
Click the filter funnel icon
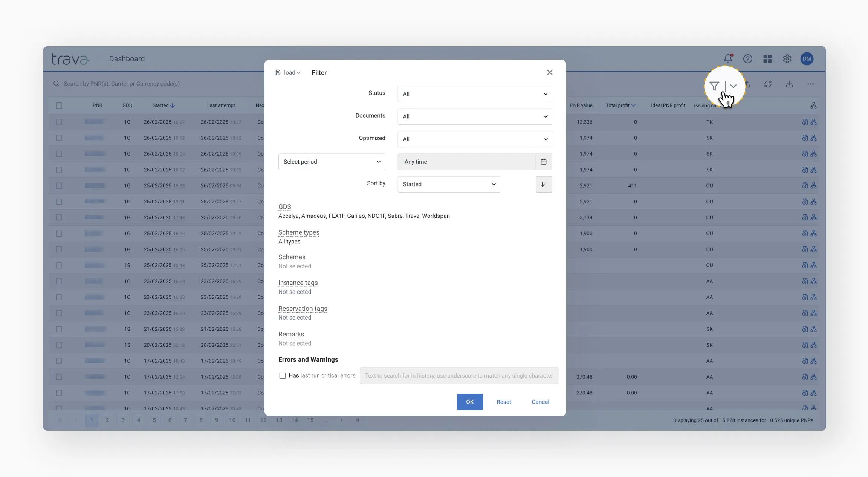click(x=714, y=86)
